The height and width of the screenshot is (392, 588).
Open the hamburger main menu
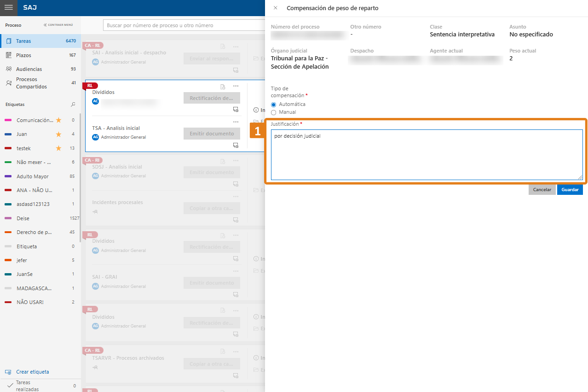coord(8,8)
